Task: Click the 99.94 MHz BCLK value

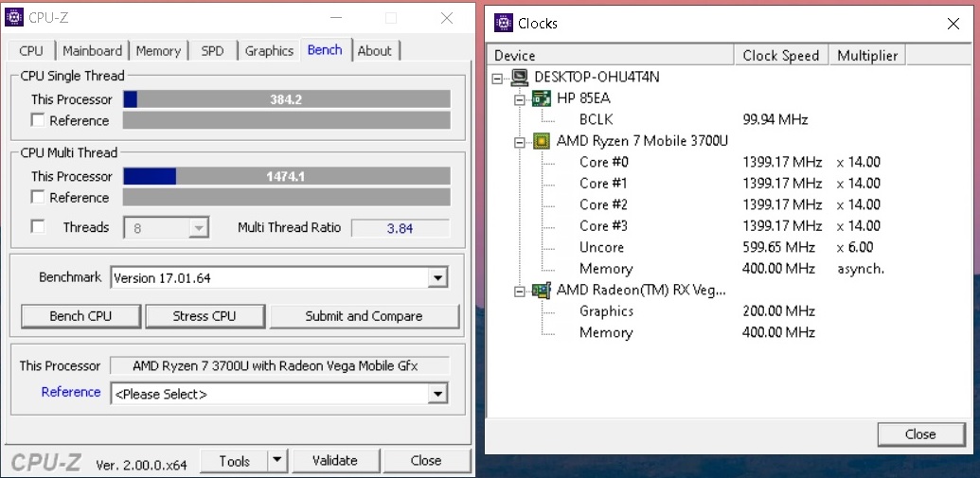Action: (775, 119)
